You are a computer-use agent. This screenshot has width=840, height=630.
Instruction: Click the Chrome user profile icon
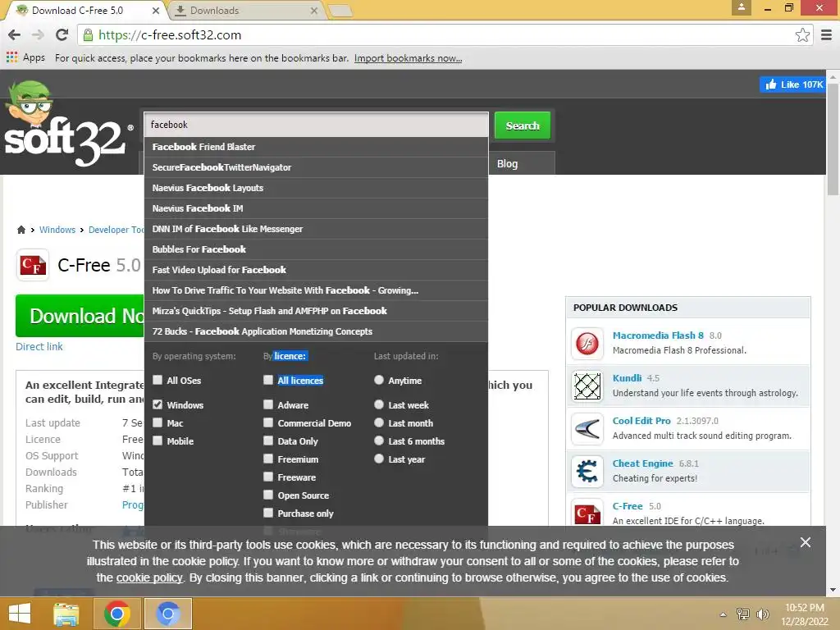point(742,7)
